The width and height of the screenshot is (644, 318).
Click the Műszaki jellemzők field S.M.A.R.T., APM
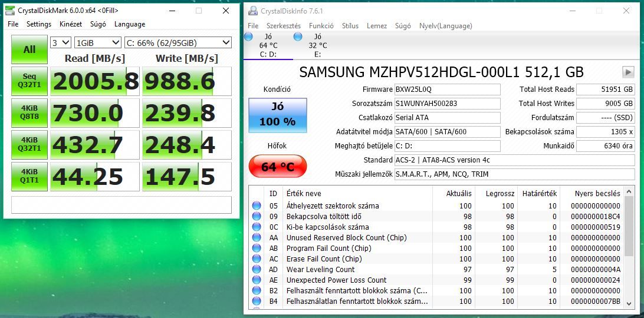click(x=515, y=174)
